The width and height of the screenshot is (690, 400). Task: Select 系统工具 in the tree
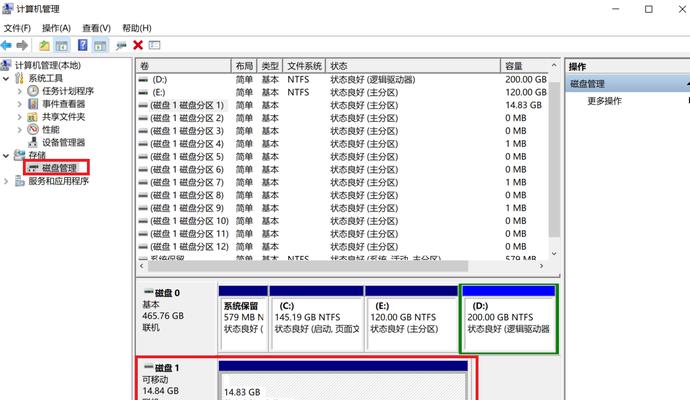click(x=45, y=78)
